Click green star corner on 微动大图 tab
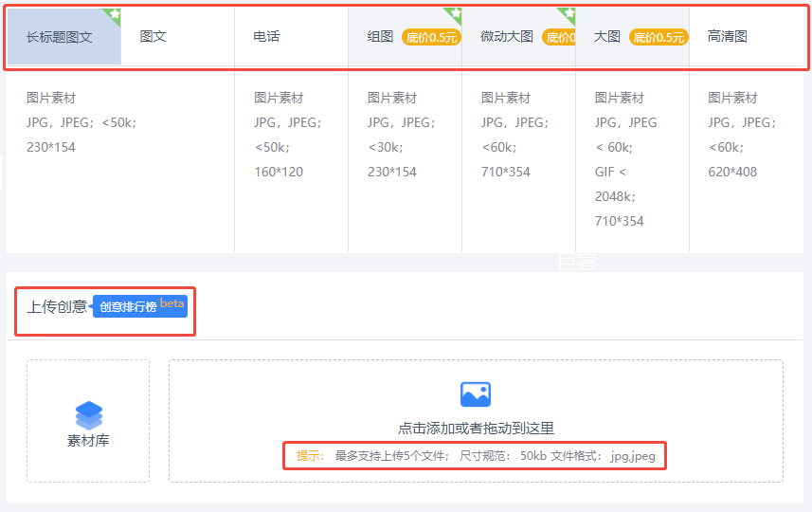 pos(568,14)
